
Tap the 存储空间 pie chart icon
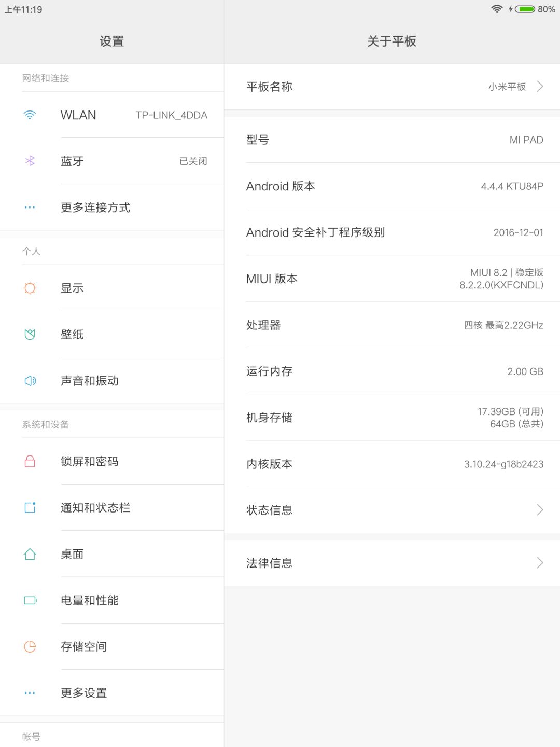pyautogui.click(x=30, y=646)
